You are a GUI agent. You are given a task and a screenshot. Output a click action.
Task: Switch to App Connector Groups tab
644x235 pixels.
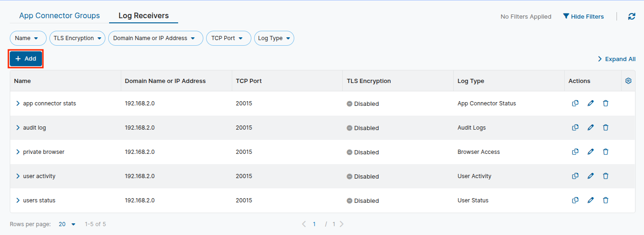pos(59,16)
